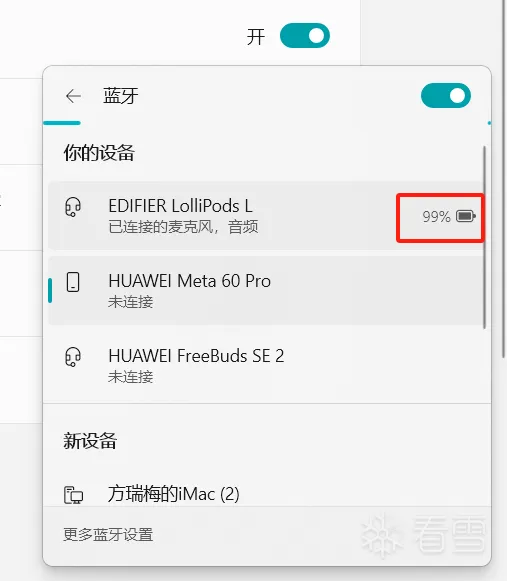Image resolution: width=507 pixels, height=581 pixels.
Task: Connect to HUAWEI Meta 60 Pro
Action: 266,290
